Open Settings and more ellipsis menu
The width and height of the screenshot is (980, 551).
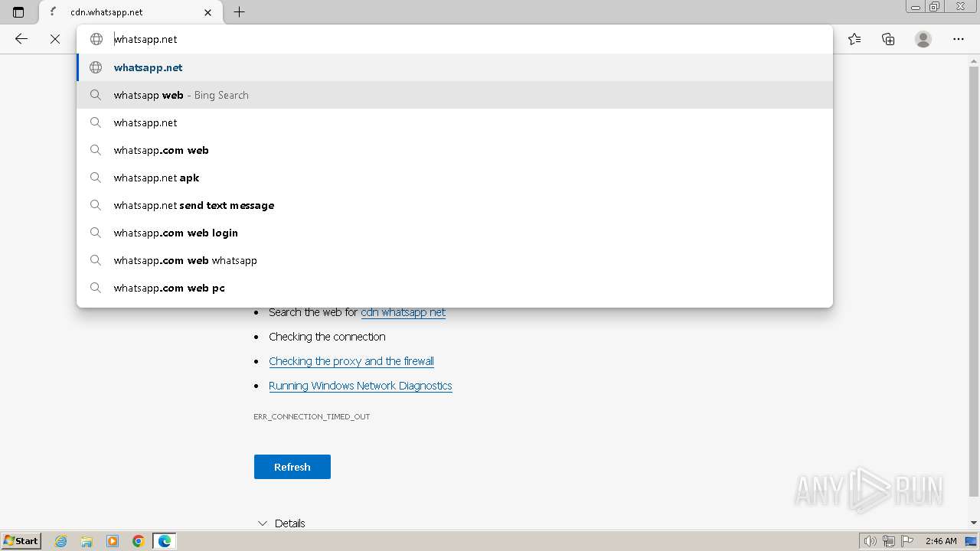coord(959,39)
